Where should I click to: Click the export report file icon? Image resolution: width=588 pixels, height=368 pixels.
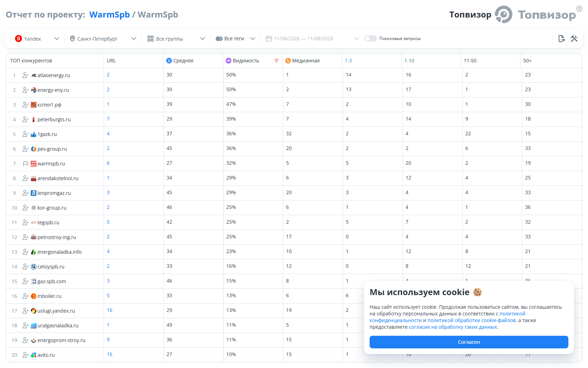[x=561, y=39]
